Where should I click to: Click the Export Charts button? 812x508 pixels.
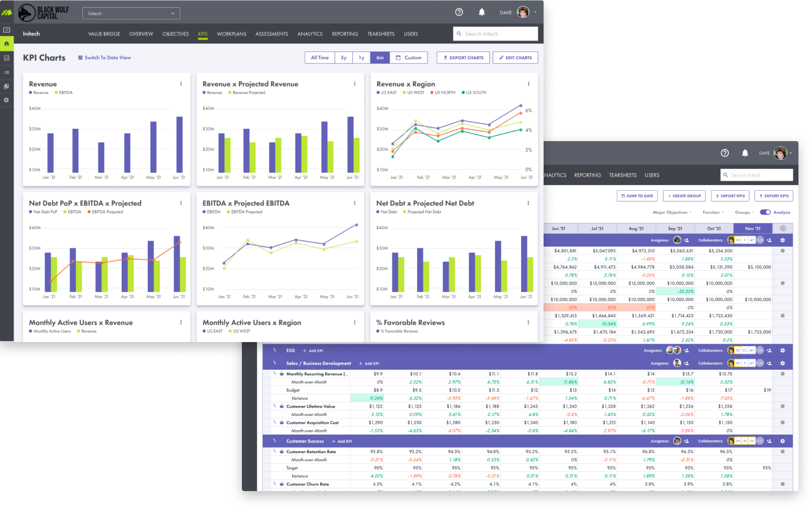tap(463, 58)
